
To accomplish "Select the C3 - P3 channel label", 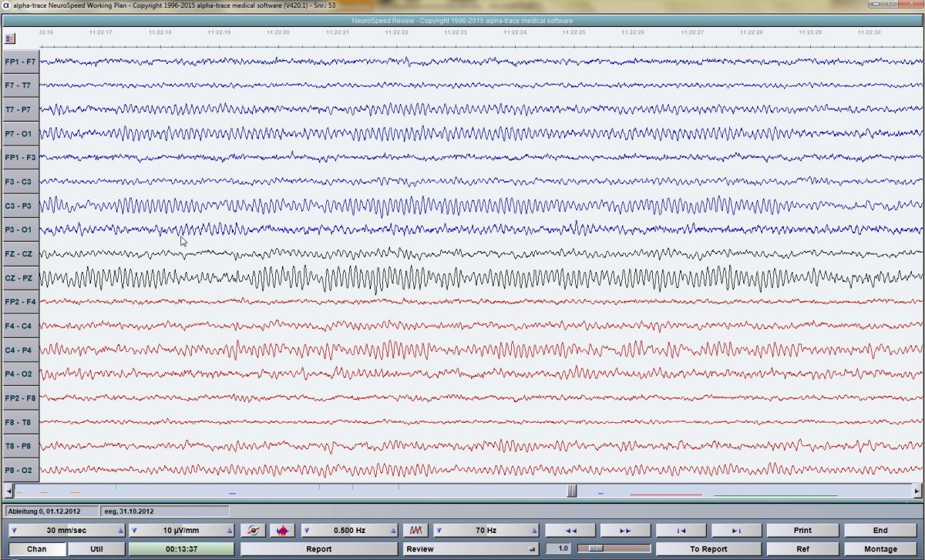I will click(20, 206).
